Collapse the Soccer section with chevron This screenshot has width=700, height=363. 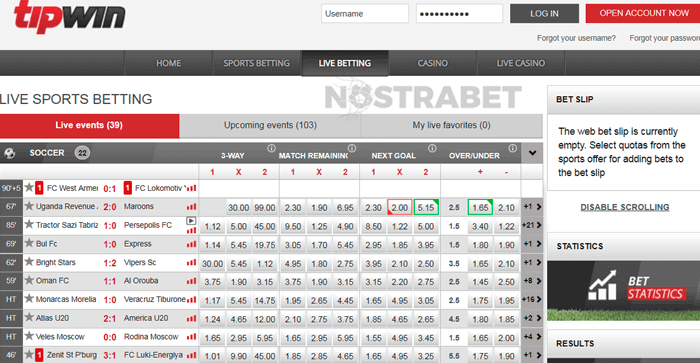(x=532, y=153)
